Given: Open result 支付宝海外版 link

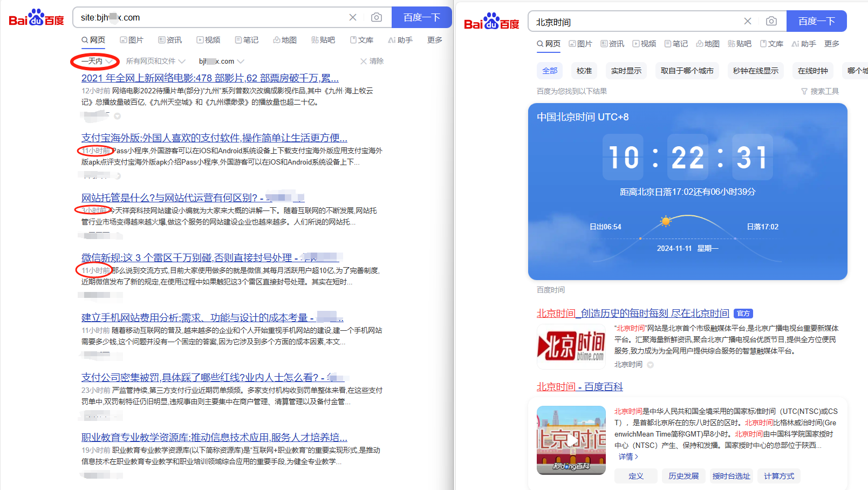Looking at the screenshot, I should tap(214, 138).
